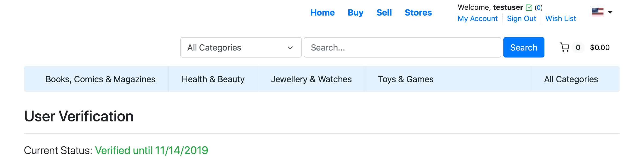
Task: Click the shopping cart icon
Action: [565, 47]
